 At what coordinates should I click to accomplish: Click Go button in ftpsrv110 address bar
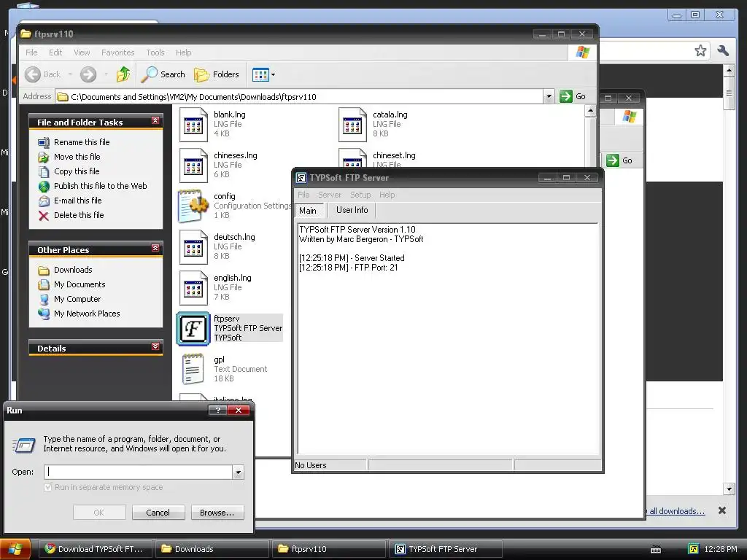click(573, 96)
